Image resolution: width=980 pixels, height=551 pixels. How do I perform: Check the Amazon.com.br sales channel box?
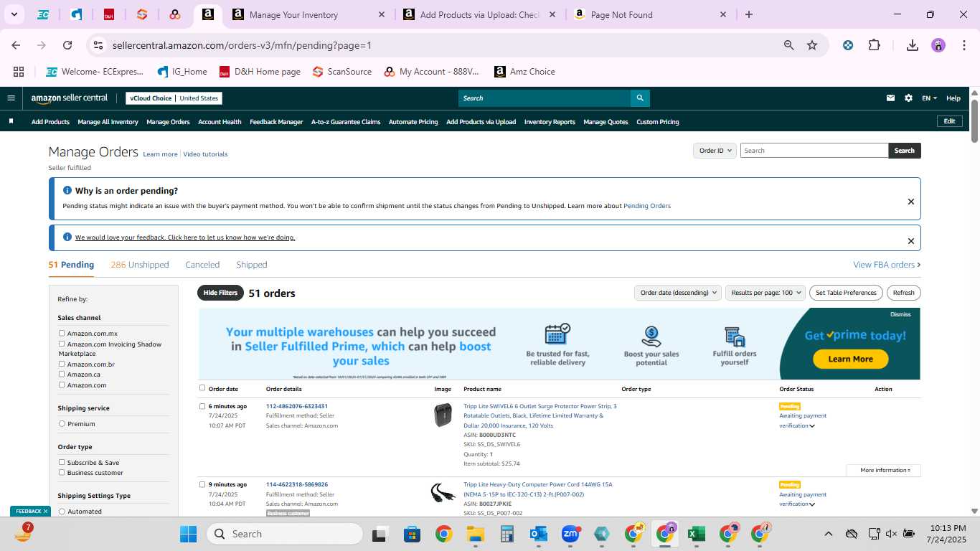pos(62,364)
